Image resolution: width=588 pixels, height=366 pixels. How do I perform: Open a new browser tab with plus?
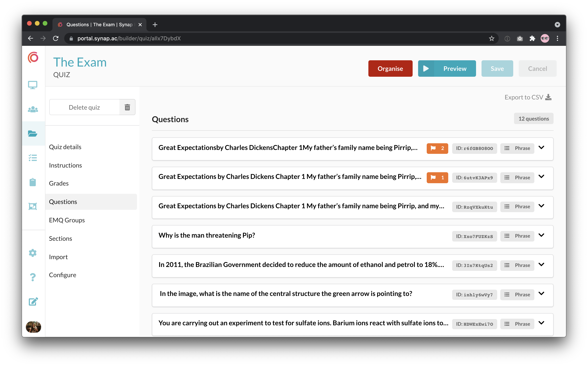(x=155, y=24)
